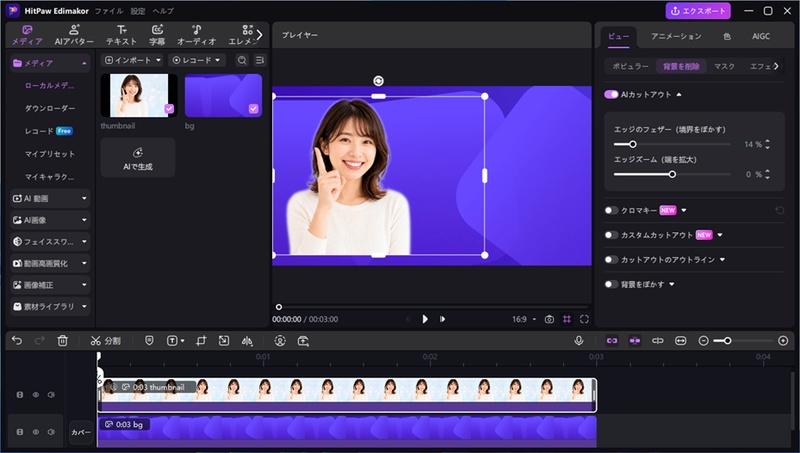
Task: Open the レコード dropdown
Action: pos(196,60)
